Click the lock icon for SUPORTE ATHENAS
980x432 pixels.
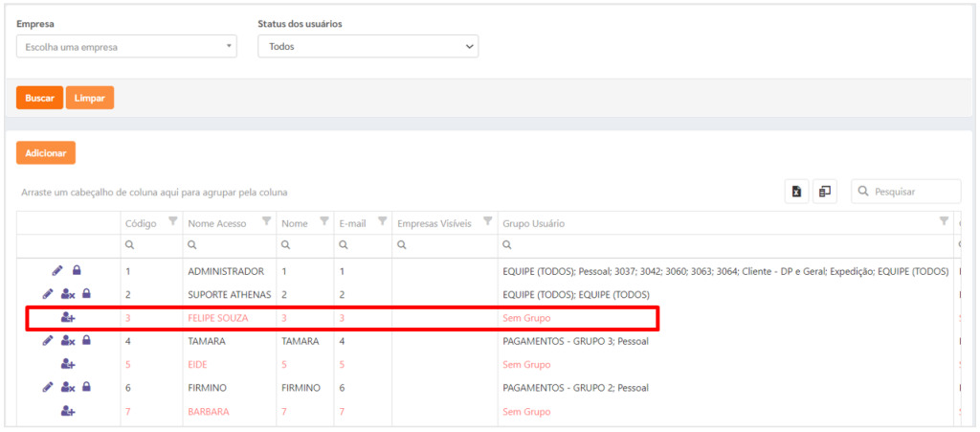coord(87,294)
